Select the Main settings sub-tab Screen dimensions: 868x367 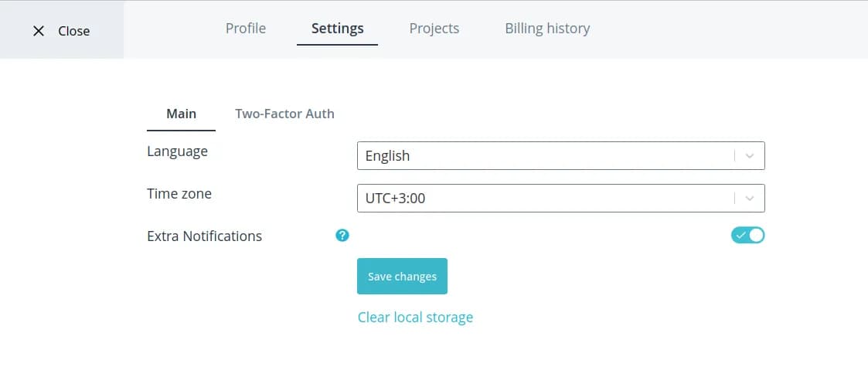(x=182, y=114)
